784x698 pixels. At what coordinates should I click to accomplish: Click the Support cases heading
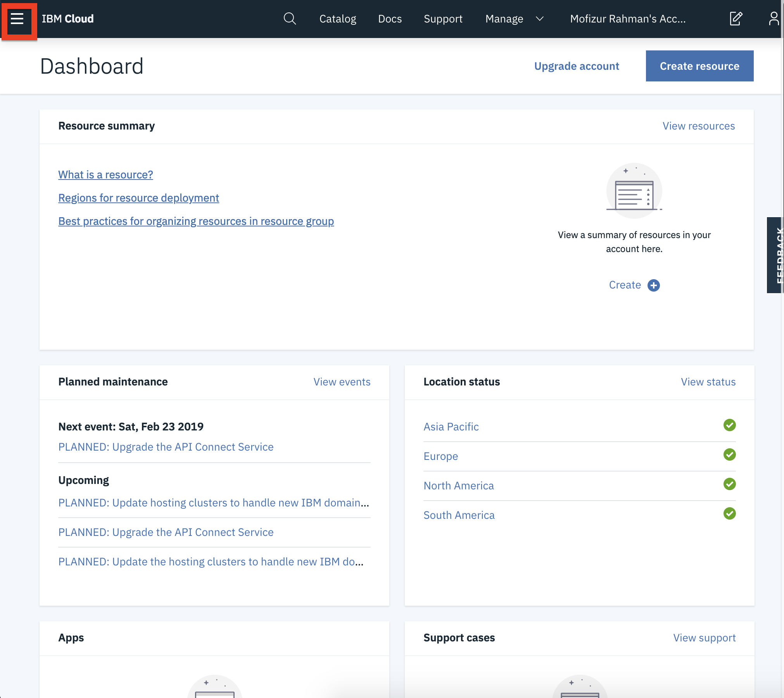tap(459, 638)
